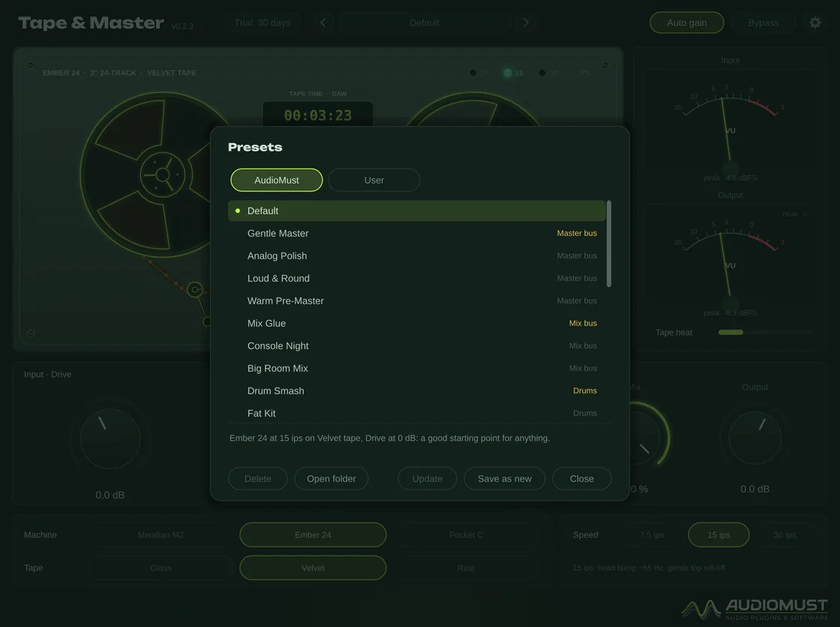840x627 pixels.
Task: Click the Input Drive knob
Action: pos(109,438)
